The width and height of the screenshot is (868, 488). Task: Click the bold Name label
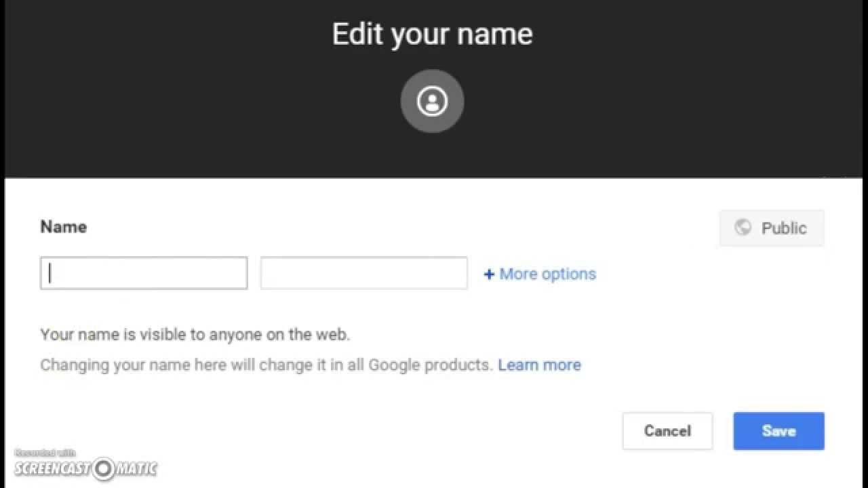pyautogui.click(x=64, y=227)
